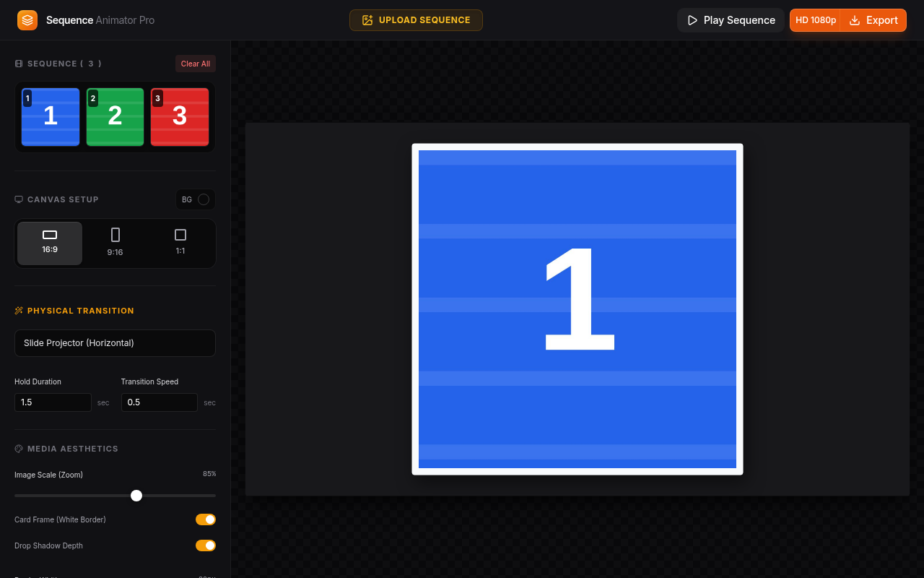Choose the 16:9 landscape canvas ratio

[x=50, y=243]
